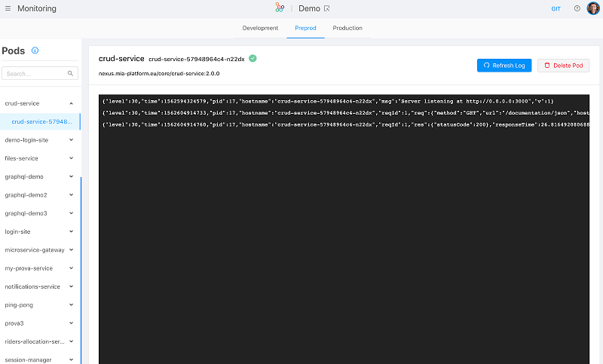
Task: Switch to the Production environment tab
Action: point(347,28)
